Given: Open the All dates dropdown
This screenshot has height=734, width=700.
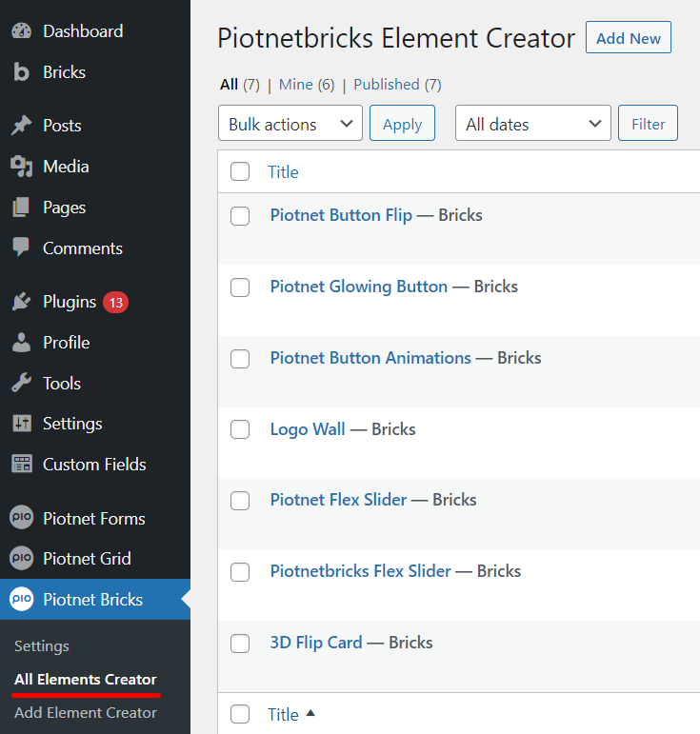Looking at the screenshot, I should click(x=532, y=123).
